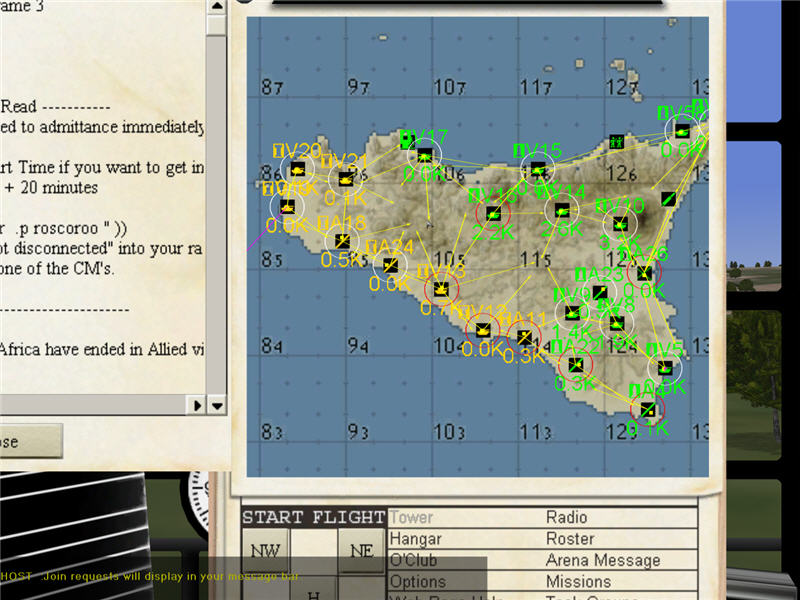Pick the V12 vehicle base marker

pos(483,330)
